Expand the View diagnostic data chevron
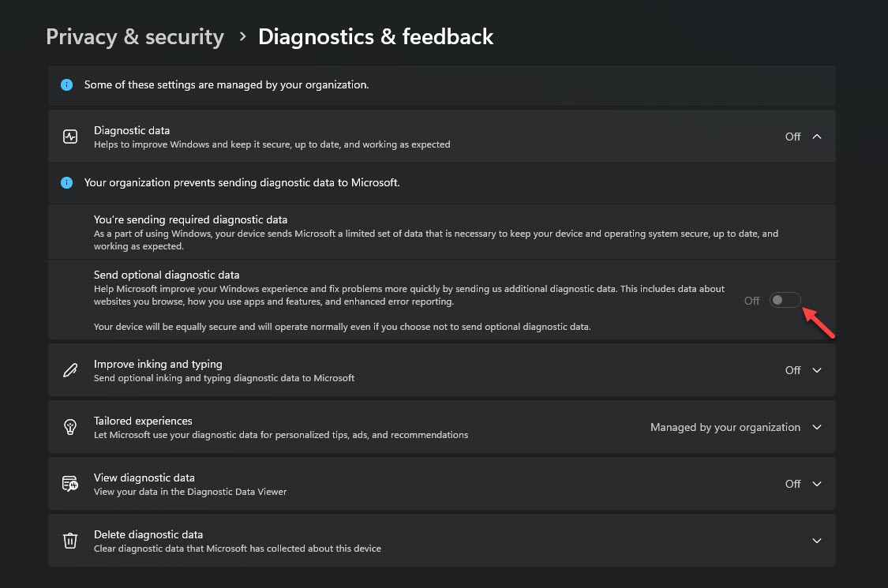Viewport: 888px width, 588px height. coord(817,484)
